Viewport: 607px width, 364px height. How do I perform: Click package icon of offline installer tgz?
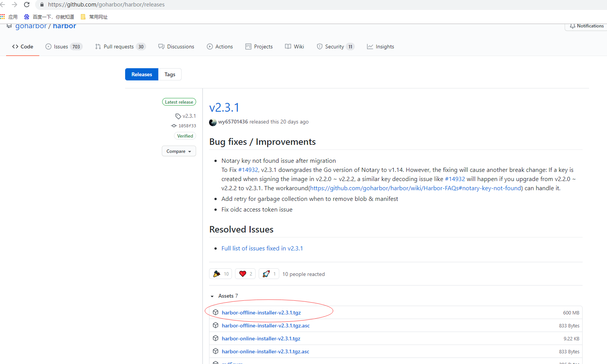pos(216,312)
